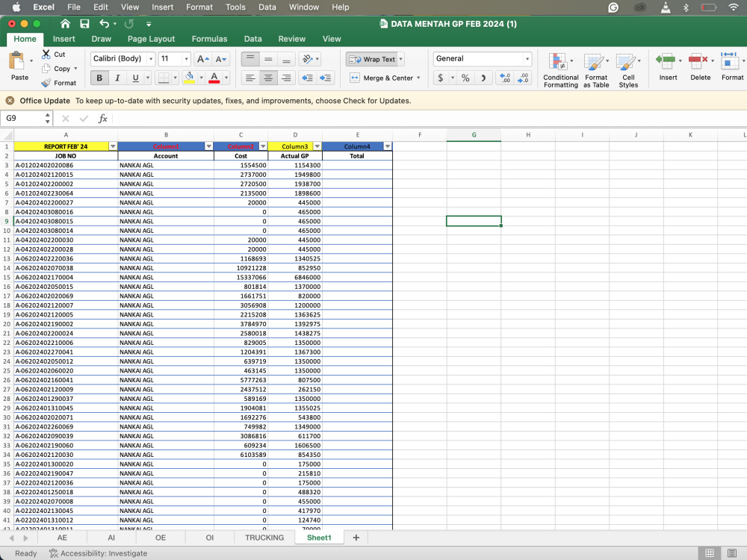Viewport: 747px width, 560px height.
Task: Open the insert function fx button
Action: point(102,119)
